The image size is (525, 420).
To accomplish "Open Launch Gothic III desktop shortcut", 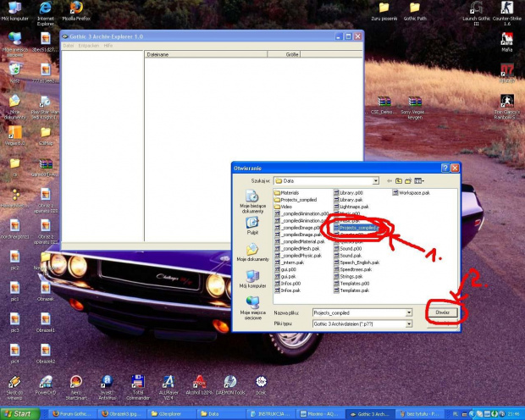I will click(x=476, y=13).
